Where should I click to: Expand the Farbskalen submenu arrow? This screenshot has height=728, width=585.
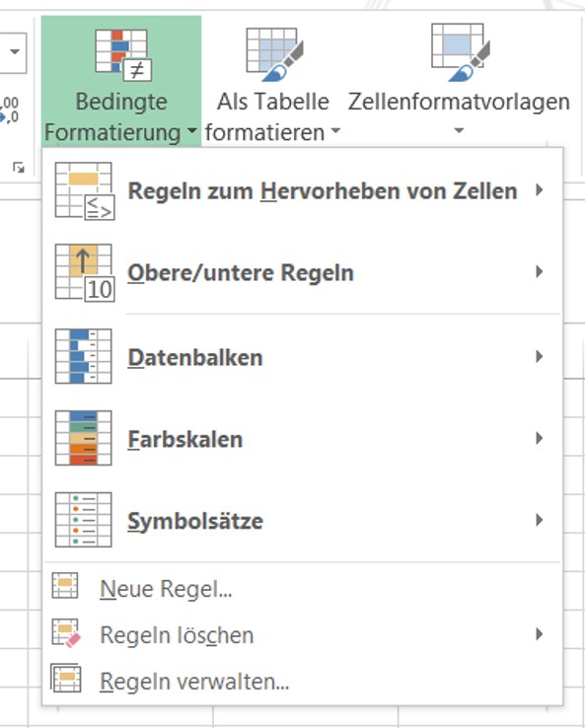(x=539, y=438)
